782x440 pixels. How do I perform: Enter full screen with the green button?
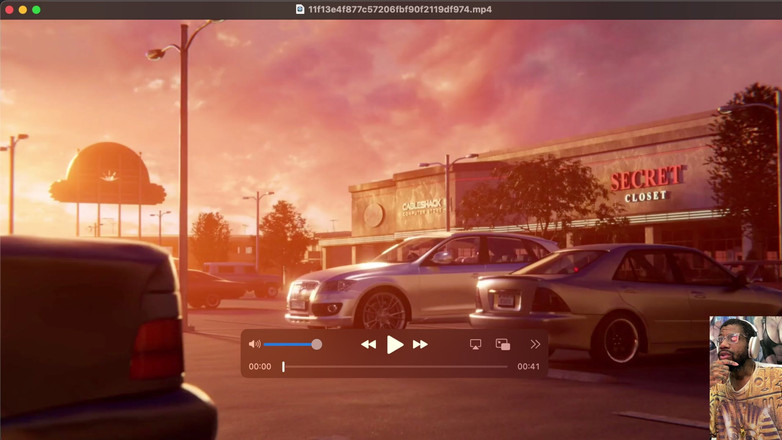pyautogui.click(x=36, y=9)
